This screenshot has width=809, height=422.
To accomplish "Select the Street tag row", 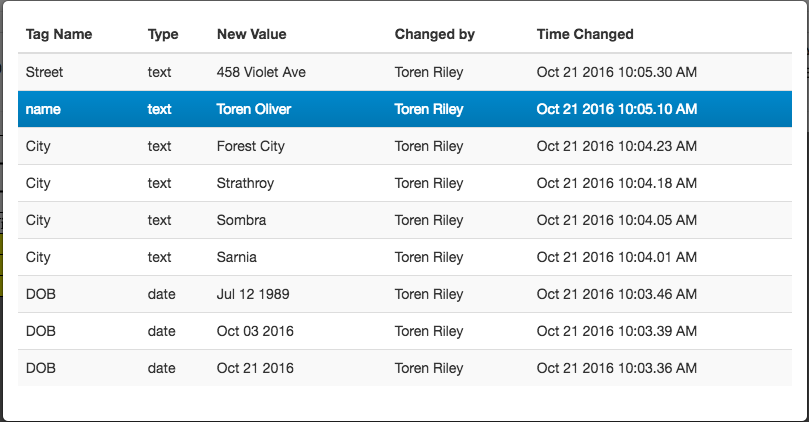I will coord(404,72).
